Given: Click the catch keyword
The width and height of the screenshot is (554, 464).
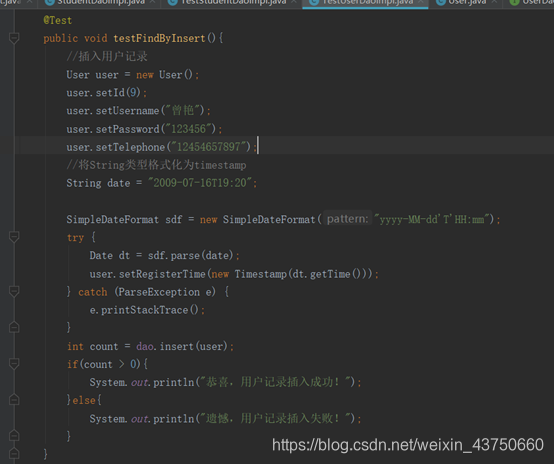Looking at the screenshot, I should click(x=93, y=292).
